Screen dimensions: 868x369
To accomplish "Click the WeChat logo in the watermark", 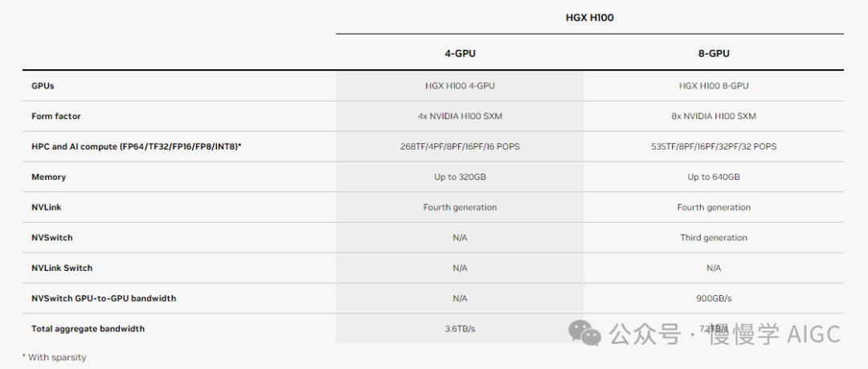I will (585, 332).
